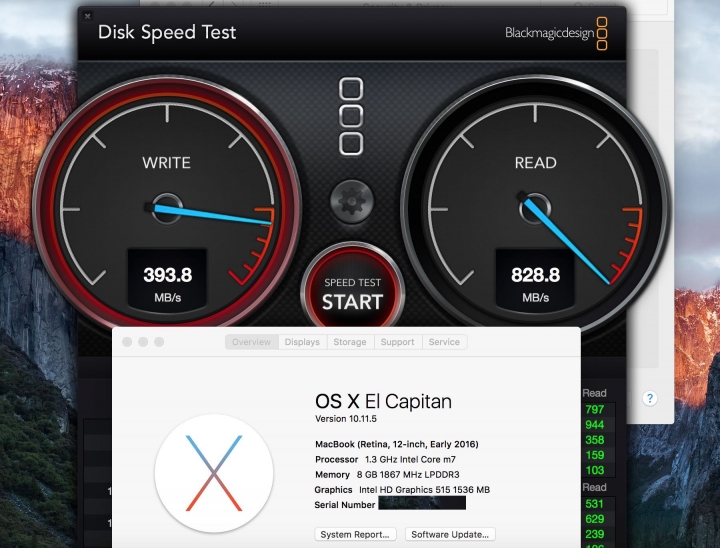Image resolution: width=720 pixels, height=548 pixels.
Task: Click the read result value 103
Action: pyautogui.click(x=595, y=470)
